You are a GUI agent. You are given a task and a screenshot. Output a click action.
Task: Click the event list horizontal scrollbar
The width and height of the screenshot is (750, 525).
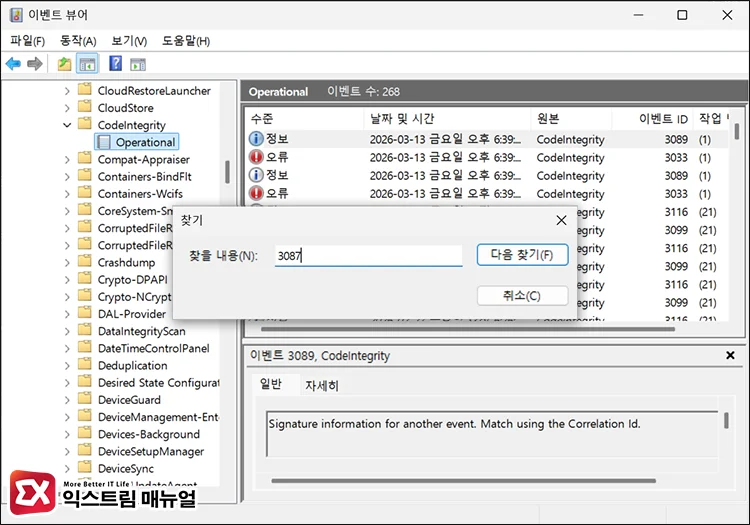tap(467, 329)
